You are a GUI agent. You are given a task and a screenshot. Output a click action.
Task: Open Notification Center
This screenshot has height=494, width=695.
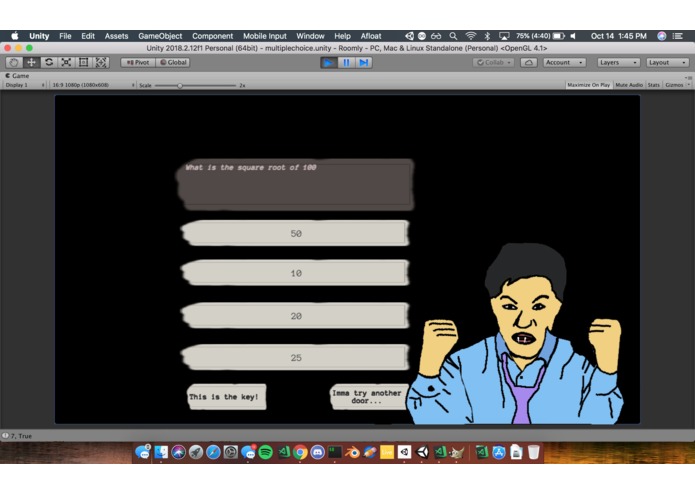(x=678, y=36)
